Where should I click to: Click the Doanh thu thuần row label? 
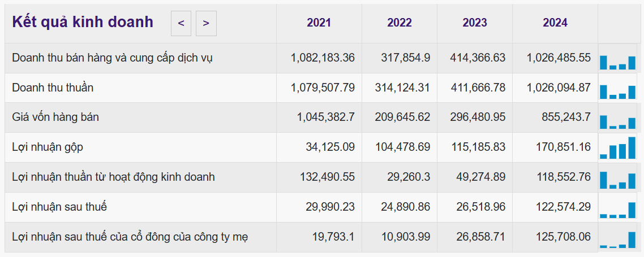[53, 88]
